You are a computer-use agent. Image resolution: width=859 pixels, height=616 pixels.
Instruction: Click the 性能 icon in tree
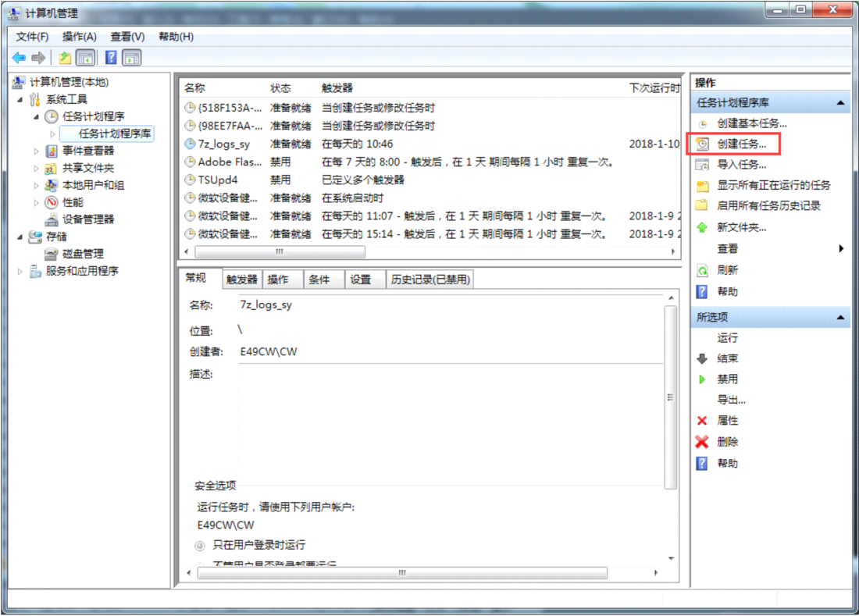[x=52, y=202]
